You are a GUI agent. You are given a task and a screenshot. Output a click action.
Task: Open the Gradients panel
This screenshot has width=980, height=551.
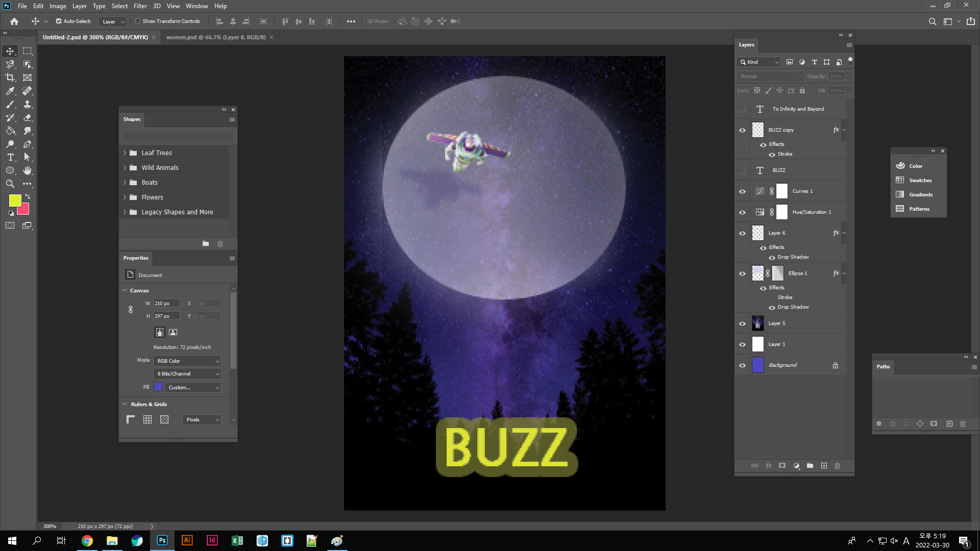point(920,195)
